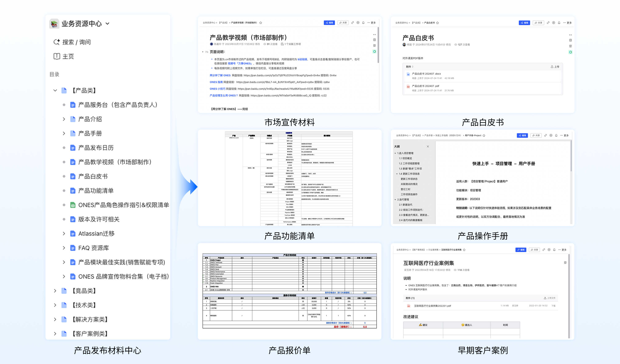Viewport: 620px width, 364px height.
Task: Expand the 【技术类】 folder
Action: 55,305
